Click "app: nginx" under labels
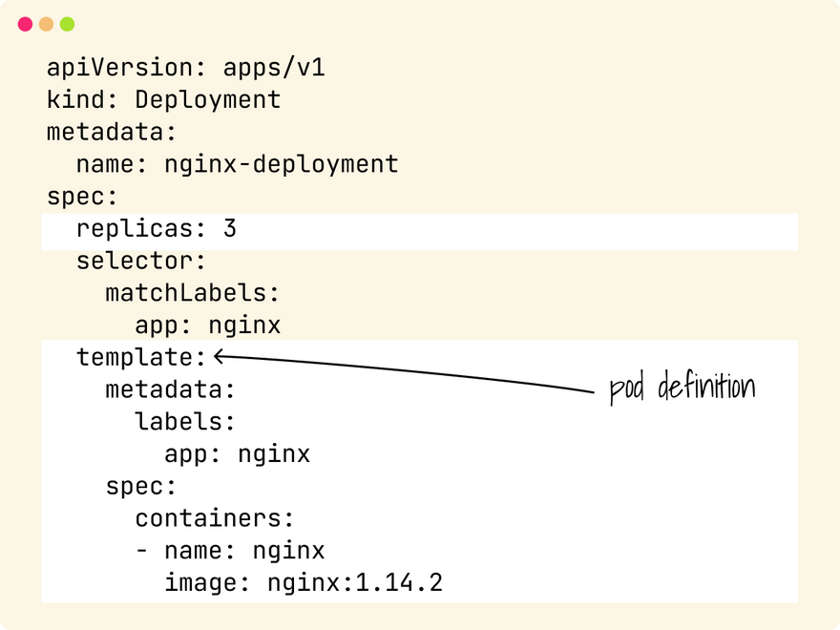Image resolution: width=840 pixels, height=630 pixels. click(237, 454)
